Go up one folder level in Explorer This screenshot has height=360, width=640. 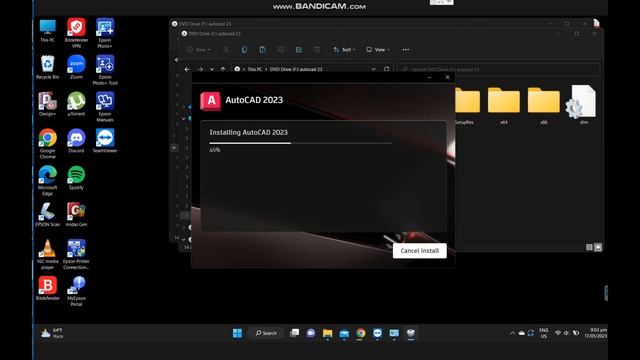tap(223, 69)
